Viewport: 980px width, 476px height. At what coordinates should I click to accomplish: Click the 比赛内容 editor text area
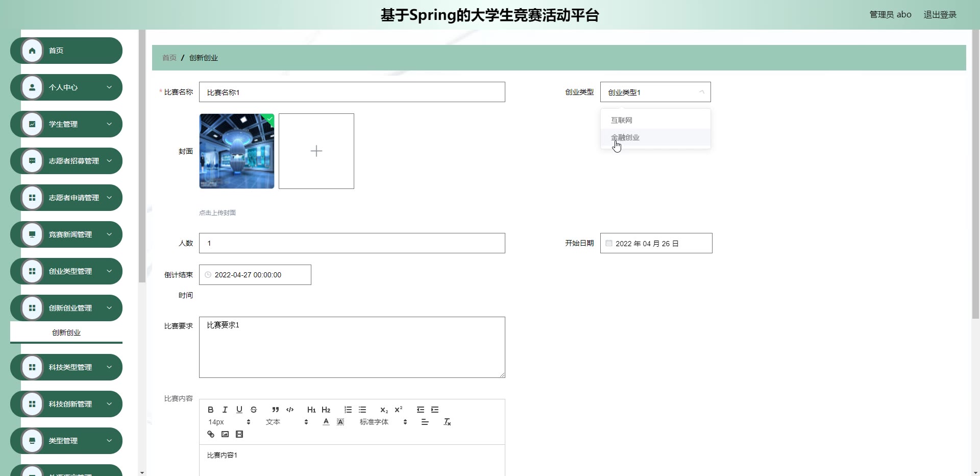pyautogui.click(x=352, y=460)
